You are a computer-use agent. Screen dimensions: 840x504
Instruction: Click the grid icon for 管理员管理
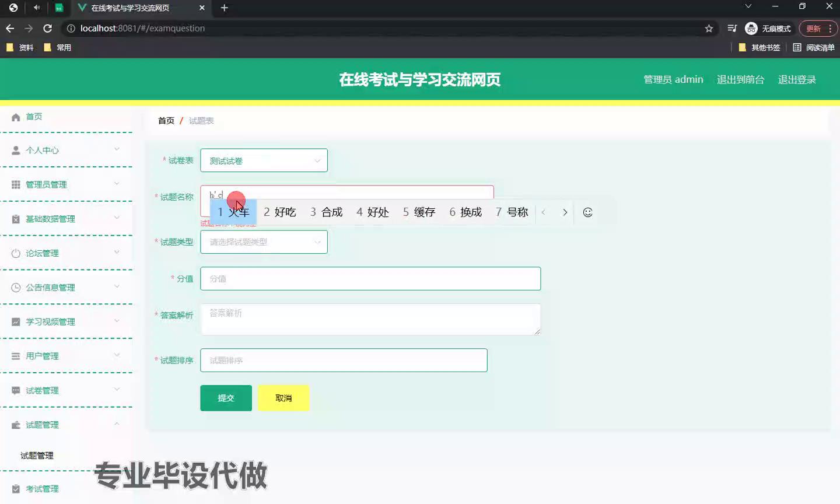(x=16, y=185)
